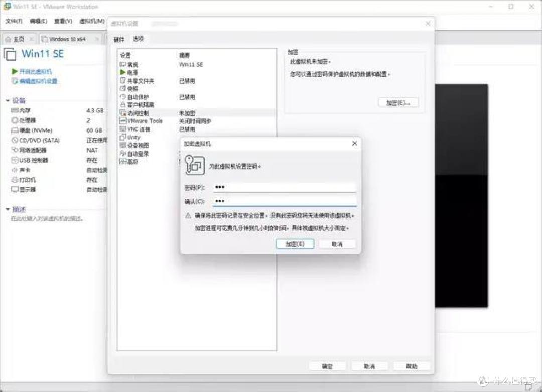Select the VNC 连接 icon in list
This screenshot has width=542, height=392.
click(x=123, y=129)
